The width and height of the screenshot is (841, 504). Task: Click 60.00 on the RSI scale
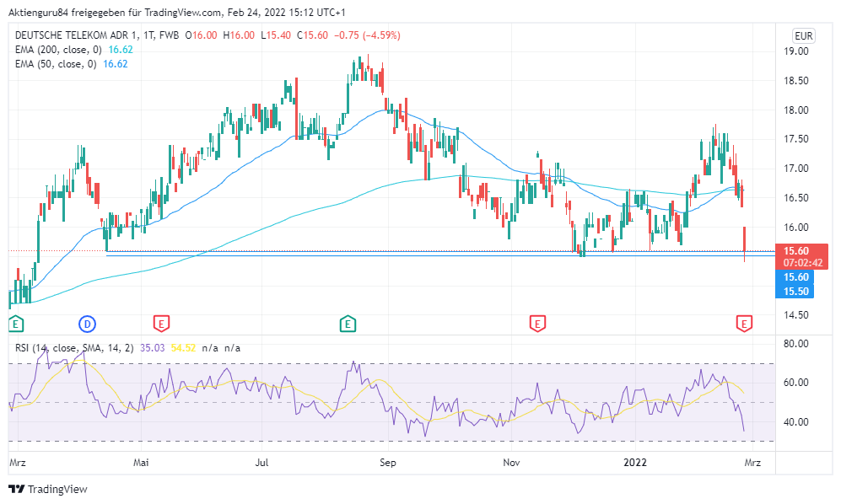tap(796, 383)
